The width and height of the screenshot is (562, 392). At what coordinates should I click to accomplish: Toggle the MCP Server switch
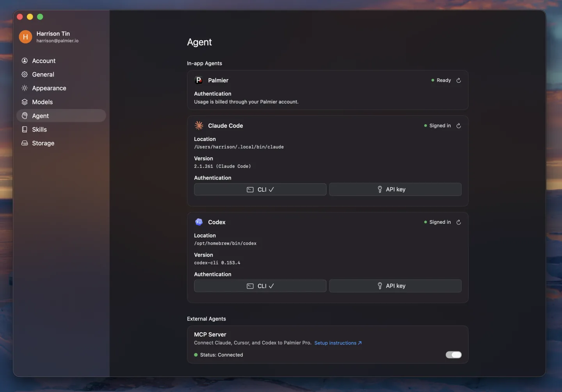(x=454, y=355)
